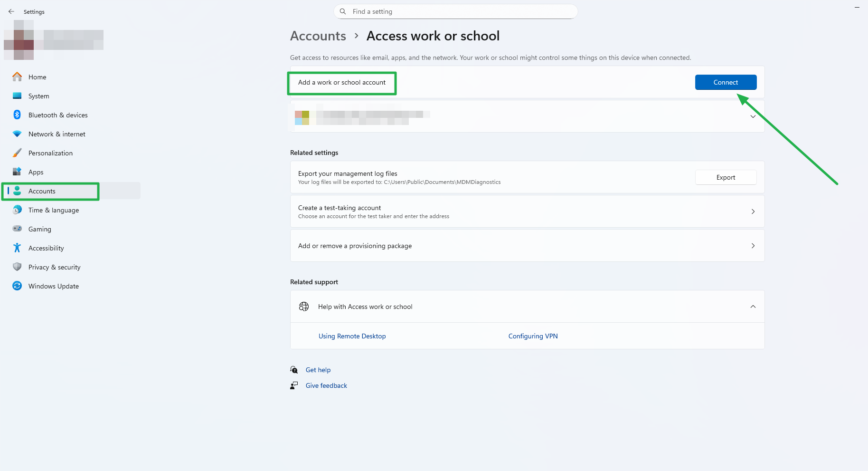Open Personalization settings

(x=50, y=153)
